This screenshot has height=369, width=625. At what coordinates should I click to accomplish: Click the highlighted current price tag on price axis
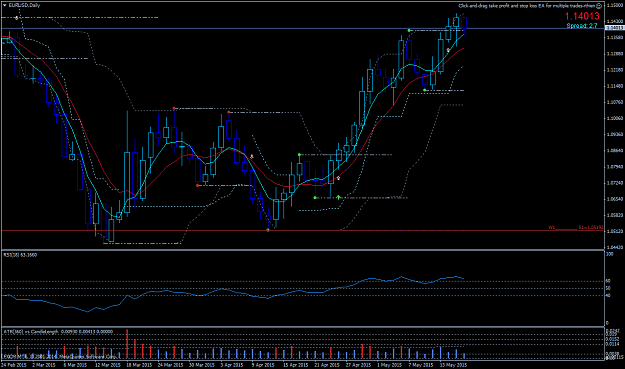click(x=615, y=28)
